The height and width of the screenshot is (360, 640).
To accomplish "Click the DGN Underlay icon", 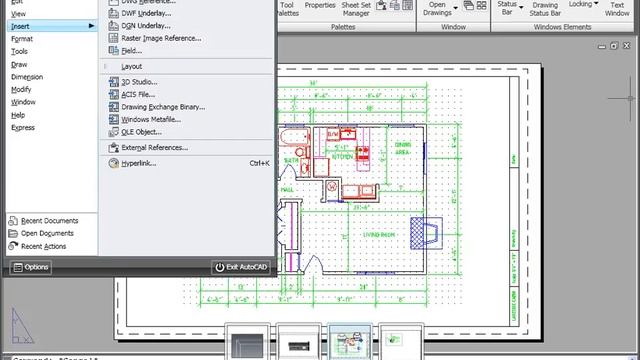I will [x=113, y=25].
